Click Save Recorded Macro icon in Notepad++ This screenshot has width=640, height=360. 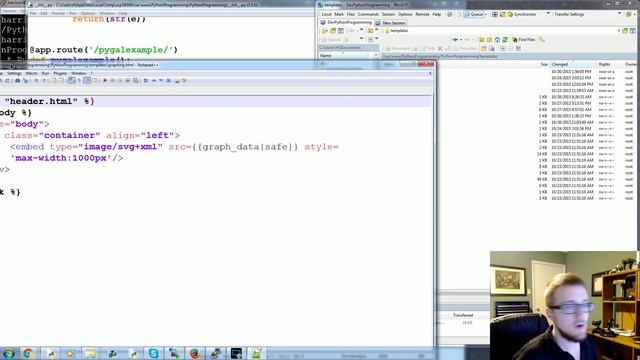136,80
